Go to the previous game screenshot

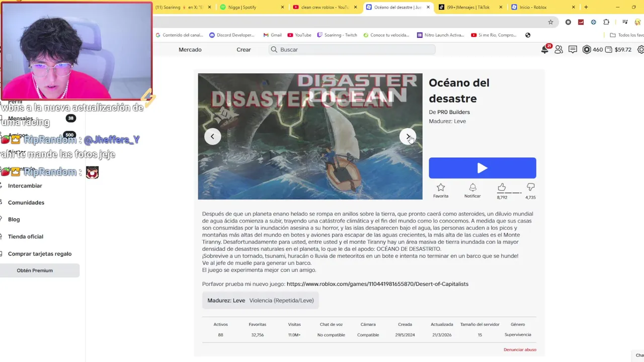tap(212, 136)
